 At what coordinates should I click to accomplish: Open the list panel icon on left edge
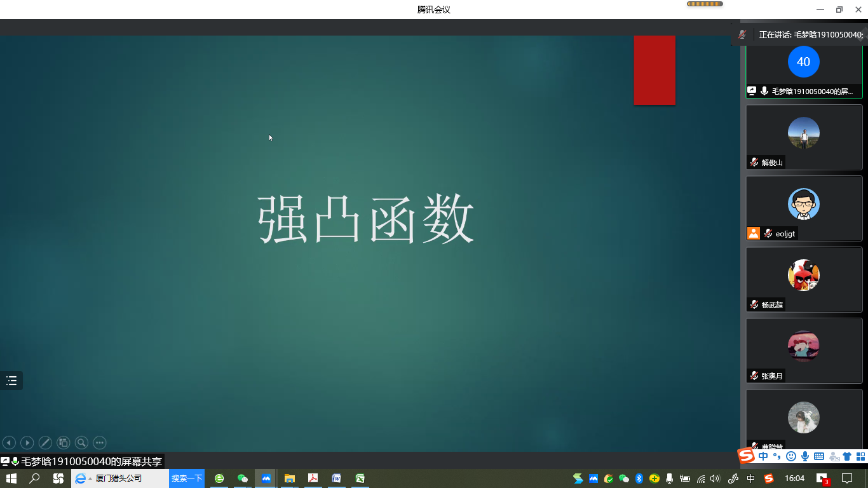pyautogui.click(x=11, y=381)
